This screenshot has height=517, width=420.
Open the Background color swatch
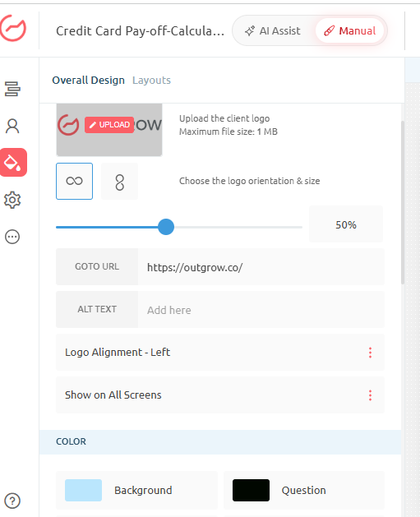pos(83,491)
